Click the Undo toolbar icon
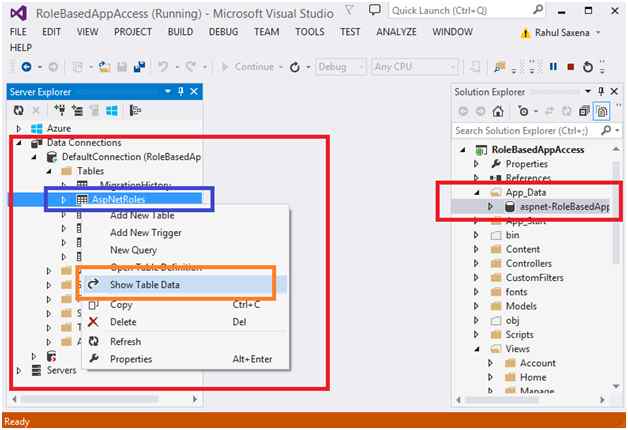 163,67
